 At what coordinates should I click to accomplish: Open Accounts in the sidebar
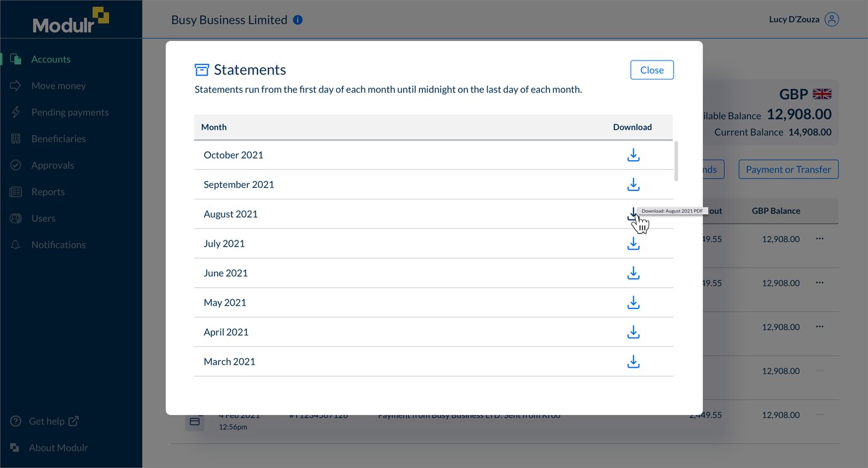tap(50, 59)
